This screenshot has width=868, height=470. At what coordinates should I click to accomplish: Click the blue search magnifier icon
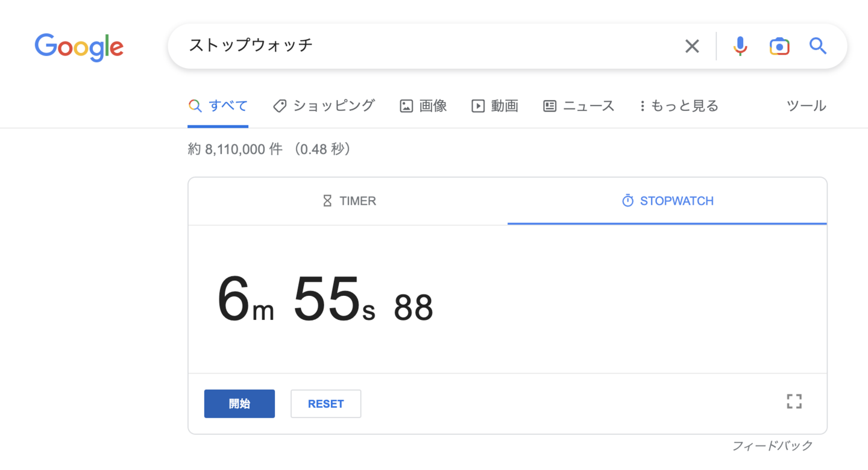click(x=817, y=46)
